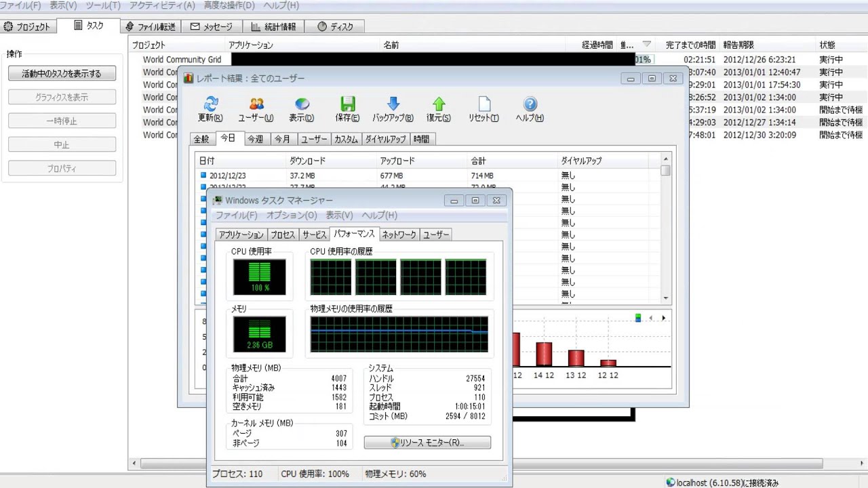Click the tallest red bar in the chart
Image resolution: width=868 pixels, height=488 pixels.
coord(516,349)
